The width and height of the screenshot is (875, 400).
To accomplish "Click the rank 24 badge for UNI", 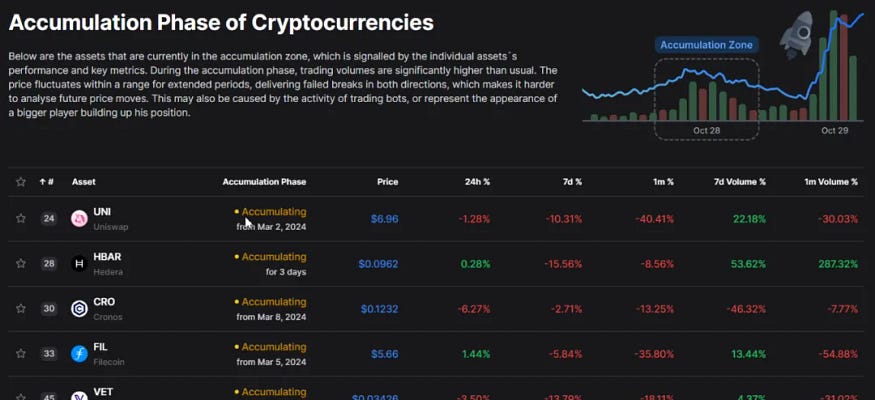I will pos(48,218).
